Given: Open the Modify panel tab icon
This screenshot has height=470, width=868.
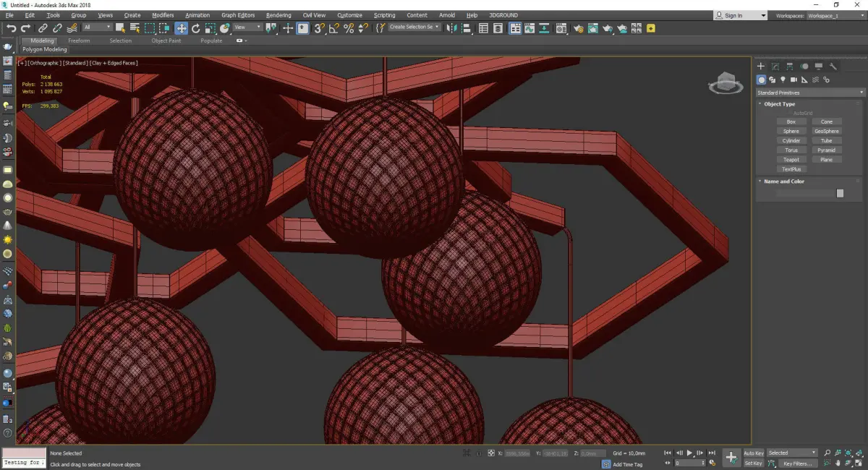Looking at the screenshot, I should (775, 67).
